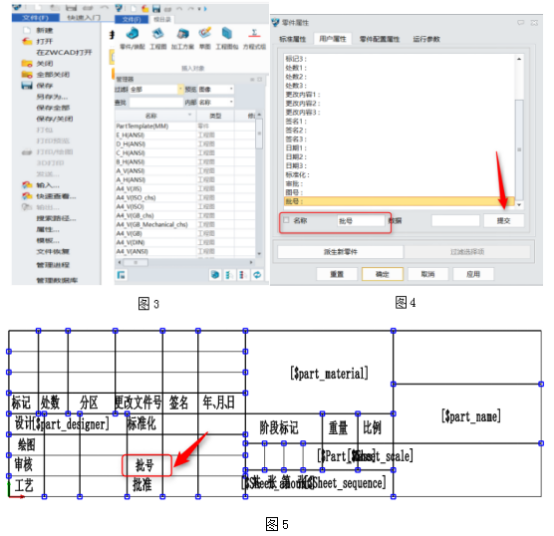Click the 零件属性 dialog help bubble icon

click(520, 23)
